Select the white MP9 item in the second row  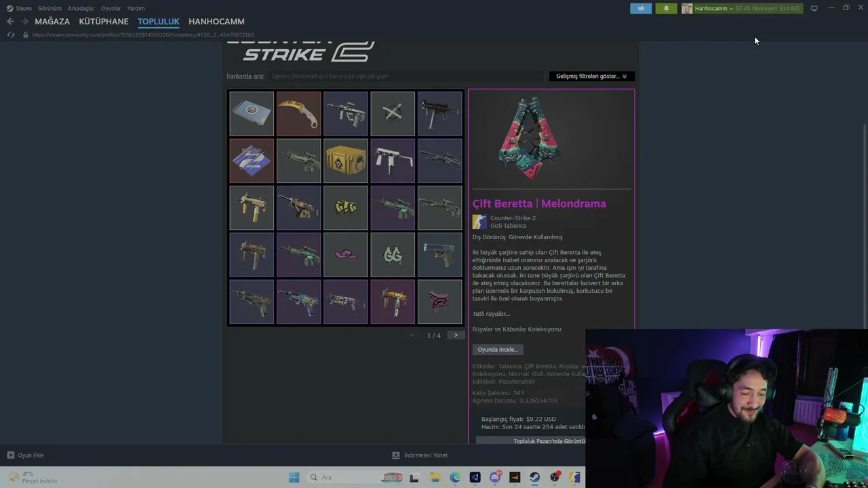[x=393, y=161]
